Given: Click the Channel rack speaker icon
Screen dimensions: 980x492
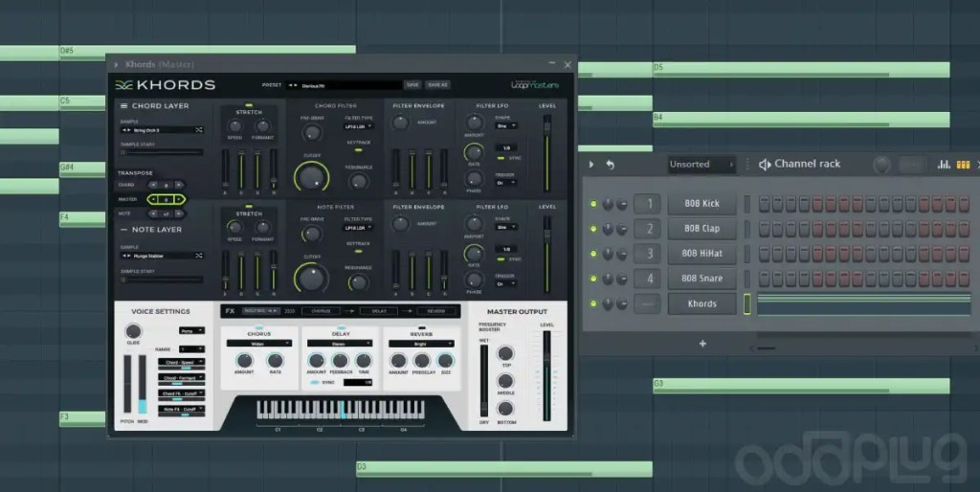Looking at the screenshot, I should (764, 165).
